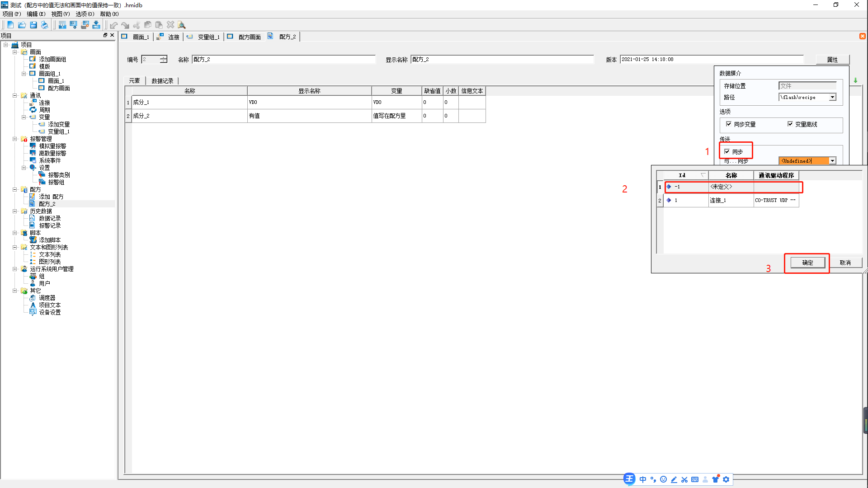Toggle IME punctuation mode icon
The width and height of the screenshot is (868, 488).
tap(653, 479)
